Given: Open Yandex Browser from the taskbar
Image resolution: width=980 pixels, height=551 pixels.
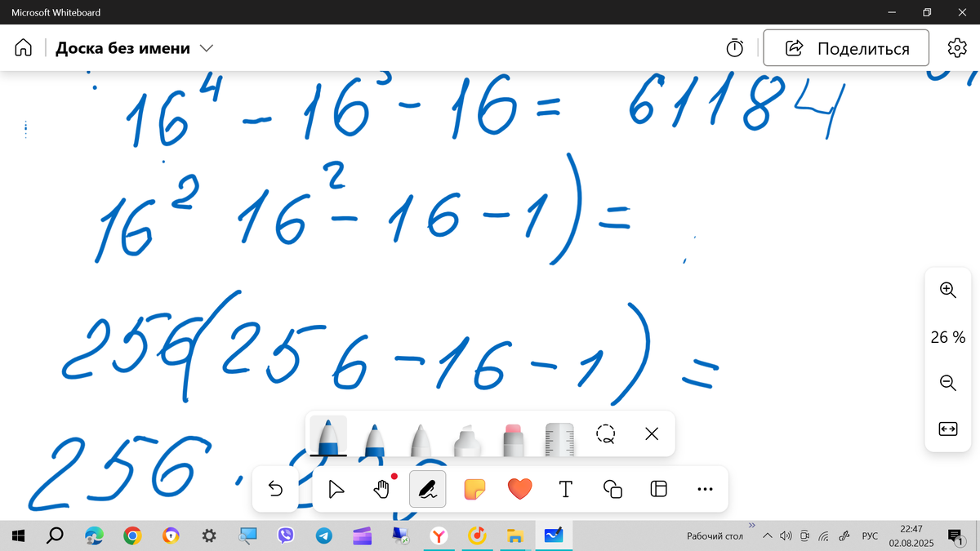Looking at the screenshot, I should click(439, 535).
